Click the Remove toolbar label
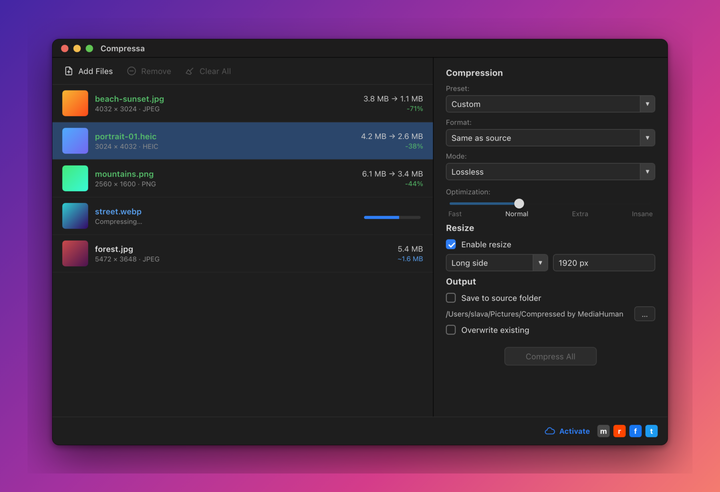Viewport: 720px width, 492px height. pyautogui.click(x=156, y=71)
